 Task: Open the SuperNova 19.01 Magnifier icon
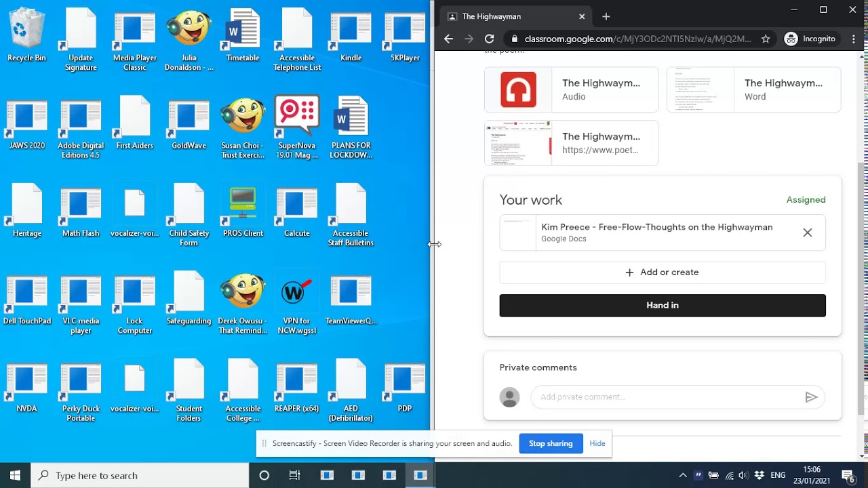[296, 128]
